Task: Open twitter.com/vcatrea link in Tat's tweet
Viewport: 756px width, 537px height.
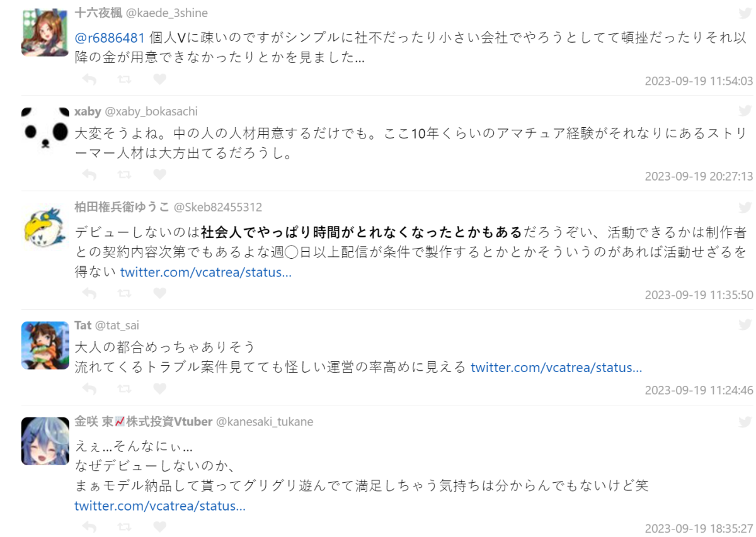Action: tap(556, 368)
